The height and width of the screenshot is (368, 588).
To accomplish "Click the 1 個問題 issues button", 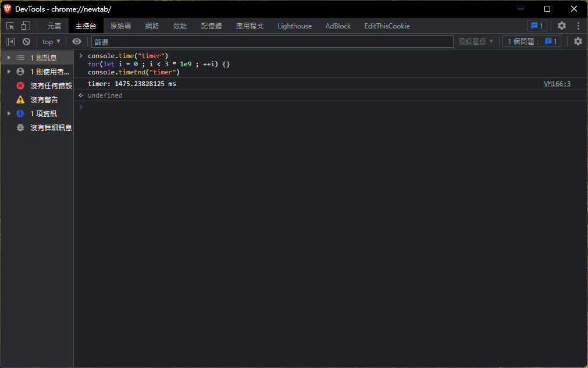I will (x=532, y=41).
